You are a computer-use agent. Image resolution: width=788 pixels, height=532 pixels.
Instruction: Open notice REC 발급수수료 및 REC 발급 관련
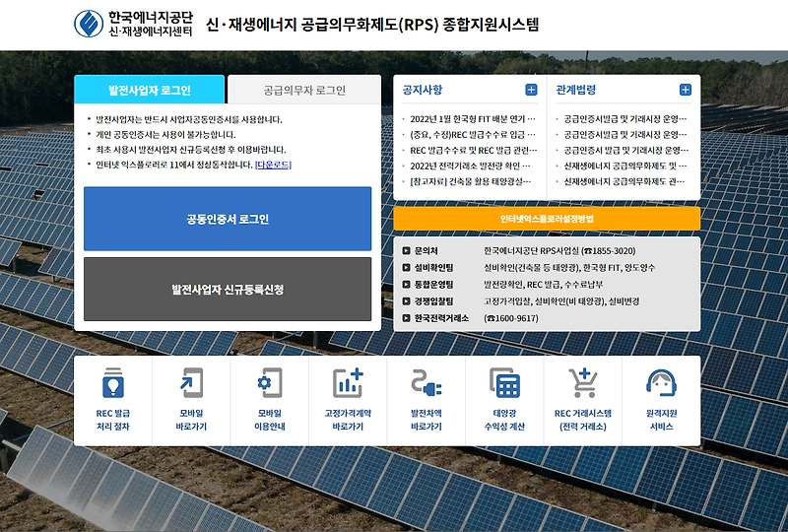click(x=473, y=151)
